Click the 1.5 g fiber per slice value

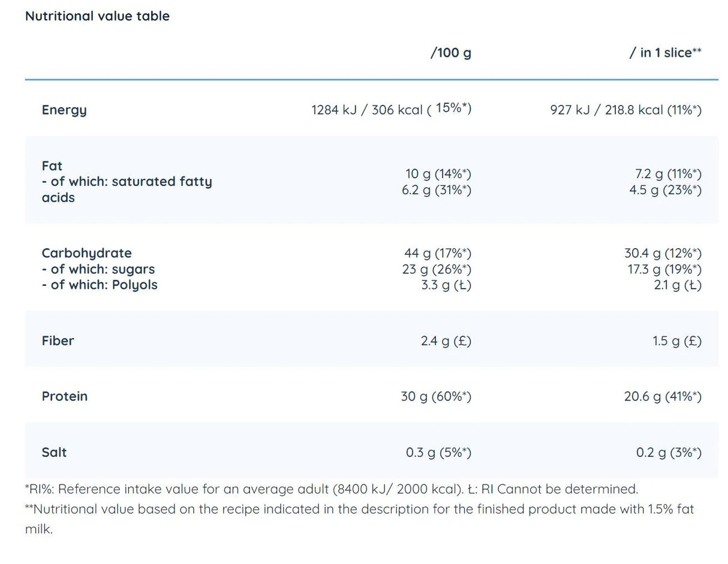pos(676,341)
